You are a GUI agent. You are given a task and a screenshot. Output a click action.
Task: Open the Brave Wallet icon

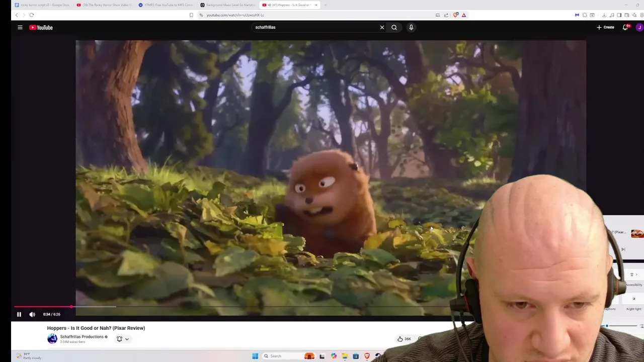(627, 15)
